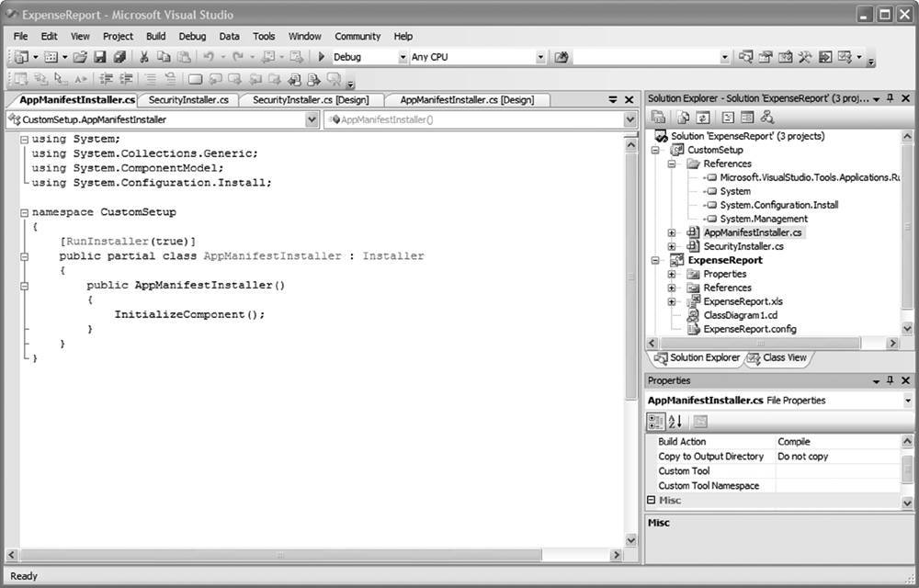Click Properties icon in Solution Explorer toolbar
The width and height of the screenshot is (919, 588).
(x=659, y=118)
